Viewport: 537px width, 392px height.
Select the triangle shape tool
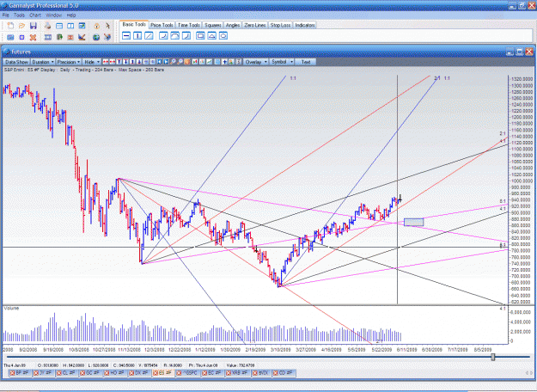pos(211,35)
